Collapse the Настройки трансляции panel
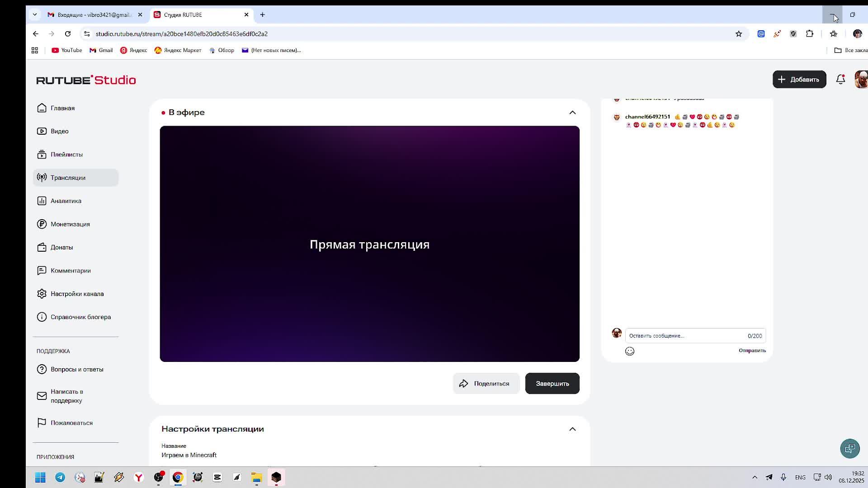 click(572, 429)
